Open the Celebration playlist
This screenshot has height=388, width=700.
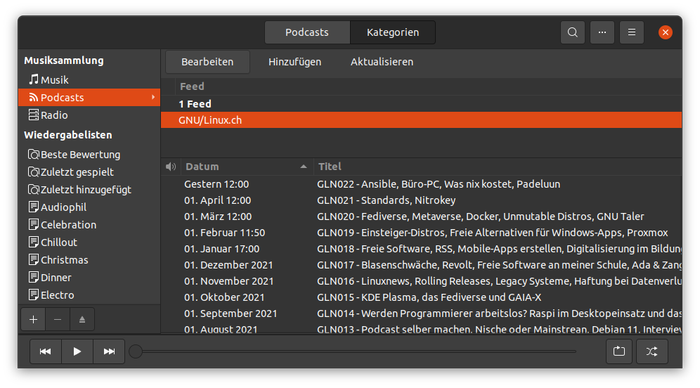tap(89, 225)
